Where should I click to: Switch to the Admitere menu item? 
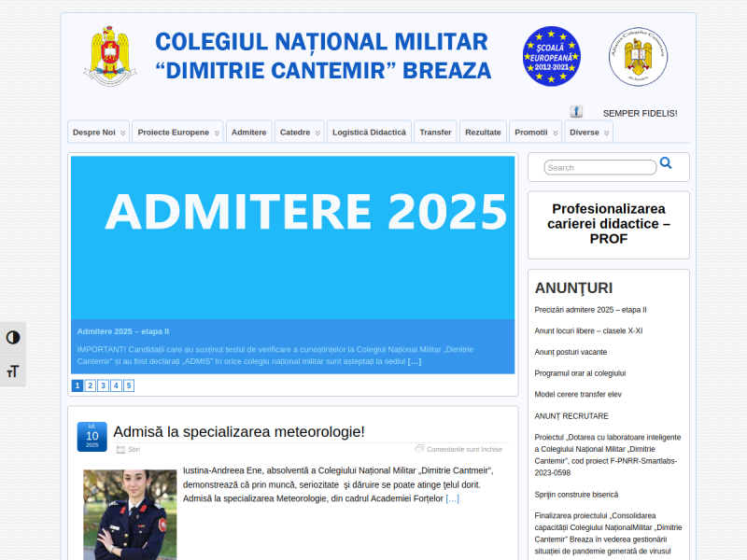coord(248,132)
